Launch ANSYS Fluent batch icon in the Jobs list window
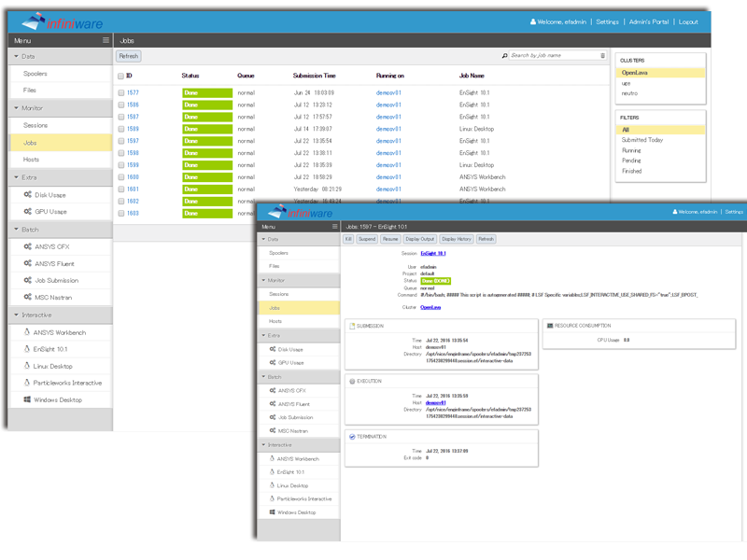 (x=28, y=263)
